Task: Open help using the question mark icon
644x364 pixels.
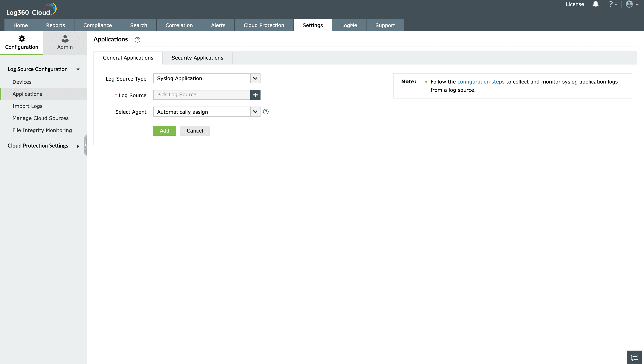Action: click(x=611, y=4)
